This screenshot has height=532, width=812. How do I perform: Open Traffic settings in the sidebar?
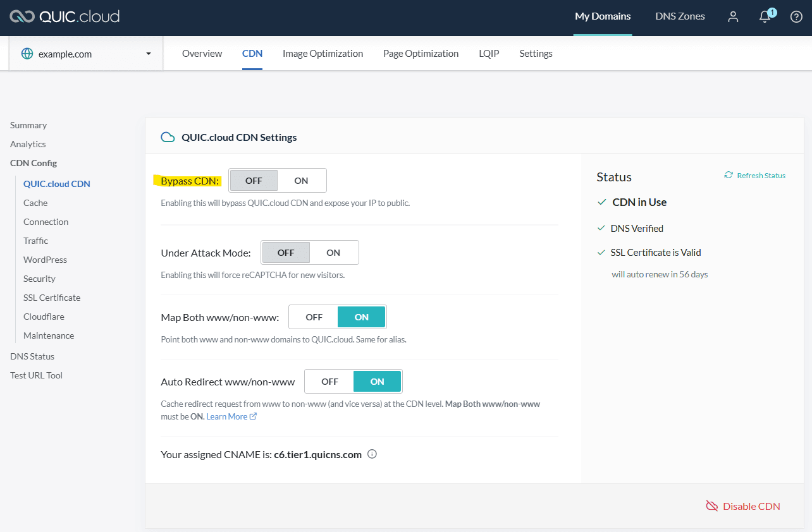pyautogui.click(x=35, y=241)
